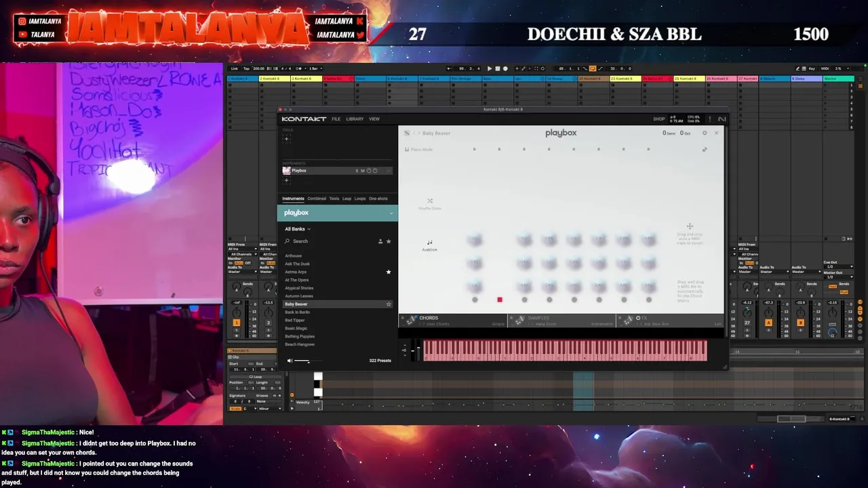868x488 pixels.
Task: Click the magnifier search icon
Action: point(288,241)
